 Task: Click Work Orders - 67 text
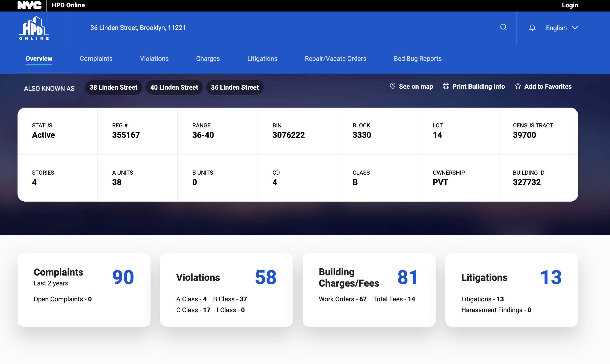coord(343,299)
